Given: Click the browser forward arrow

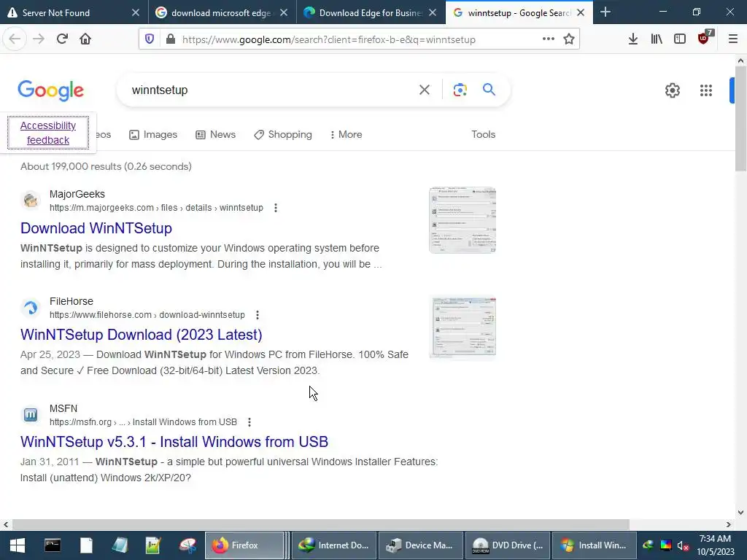Looking at the screenshot, I should click(x=39, y=39).
